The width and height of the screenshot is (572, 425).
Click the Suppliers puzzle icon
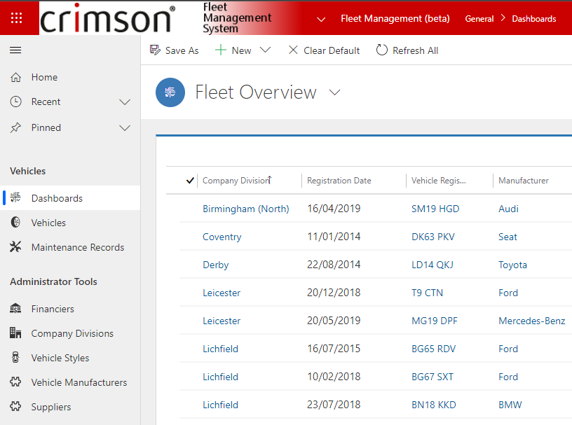16,406
